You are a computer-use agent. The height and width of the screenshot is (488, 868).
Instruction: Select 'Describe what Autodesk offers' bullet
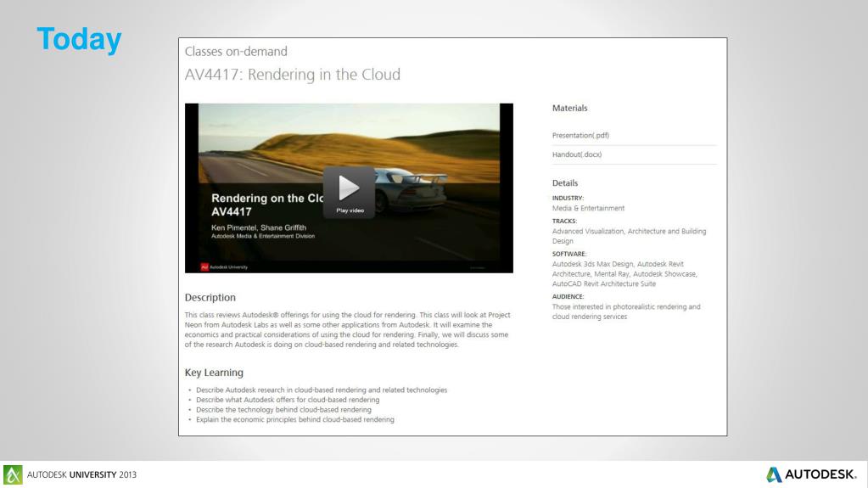(288, 400)
